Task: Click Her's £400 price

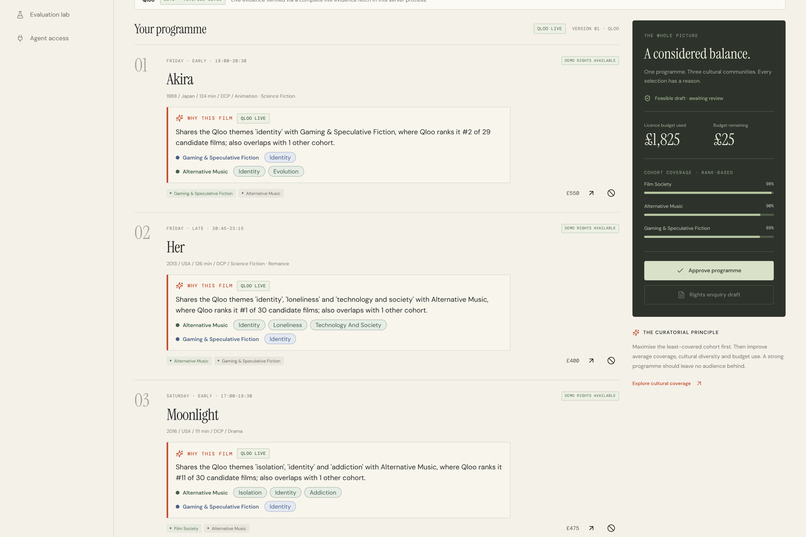Action: 573,361
